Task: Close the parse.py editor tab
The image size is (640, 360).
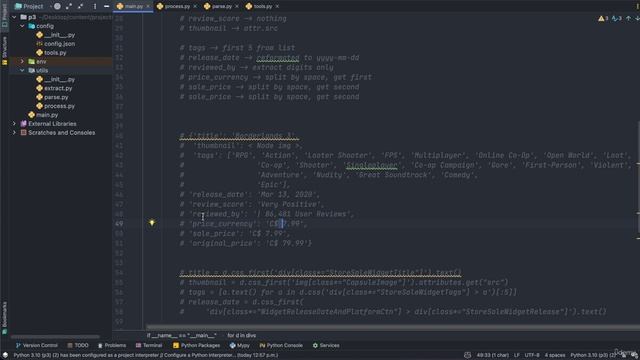Action: (236, 6)
